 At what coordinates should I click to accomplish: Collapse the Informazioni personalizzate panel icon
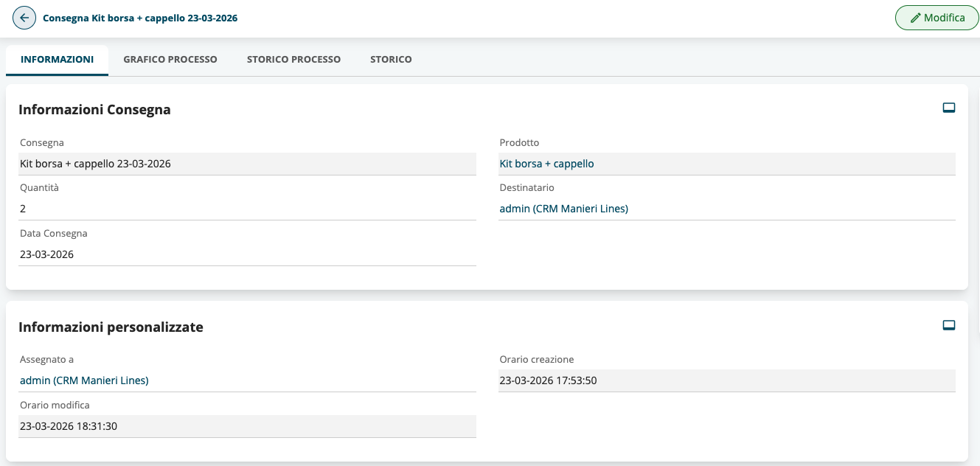click(x=949, y=325)
